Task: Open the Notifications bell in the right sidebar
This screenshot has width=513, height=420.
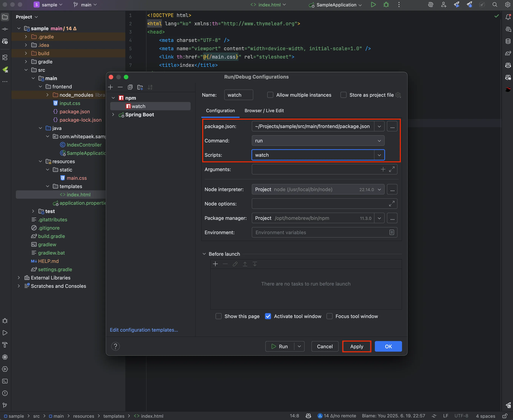Action: pyautogui.click(x=508, y=17)
